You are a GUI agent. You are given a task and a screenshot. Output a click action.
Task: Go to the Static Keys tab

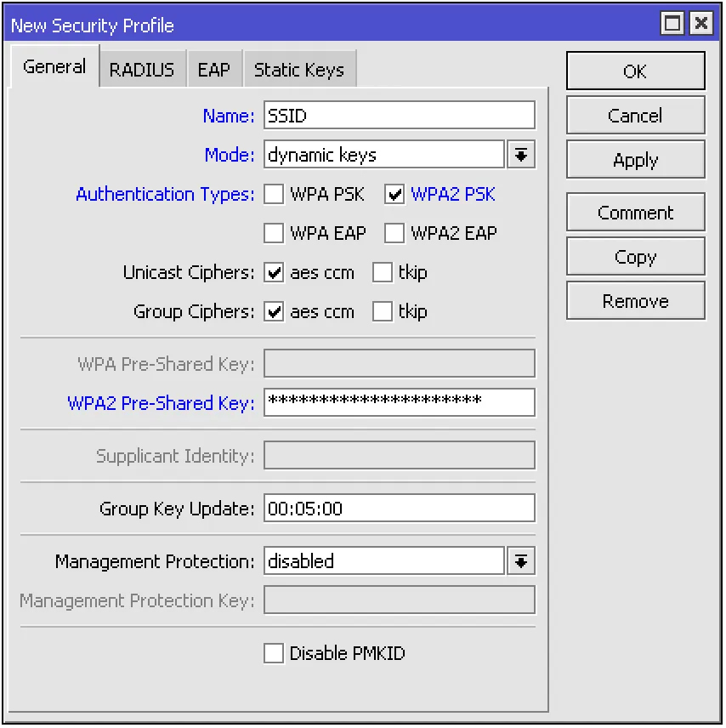(x=299, y=70)
